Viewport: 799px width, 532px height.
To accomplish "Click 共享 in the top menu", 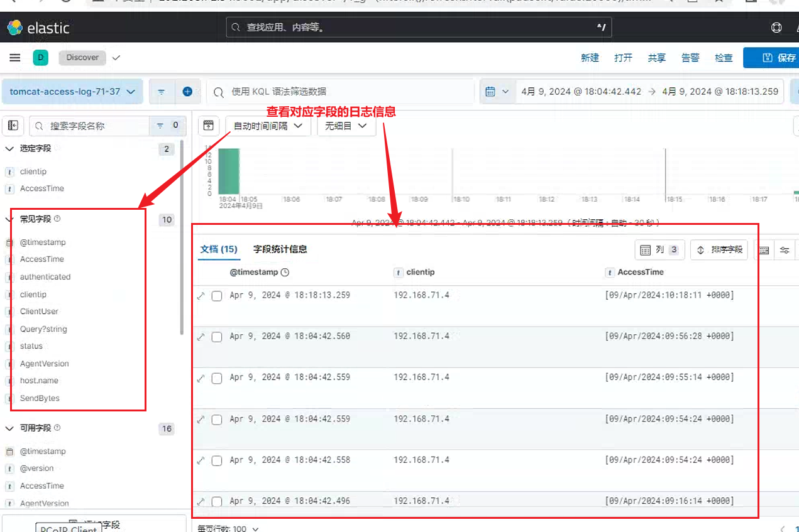I will click(657, 58).
